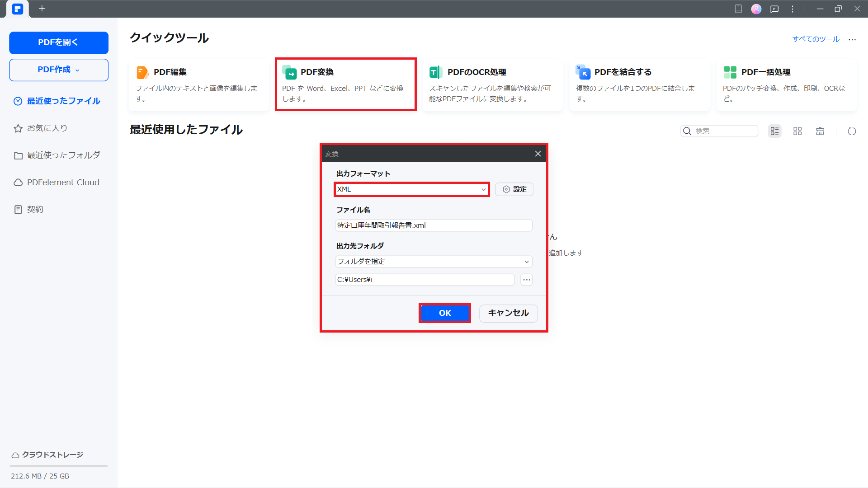The width and height of the screenshot is (868, 488).
Task: Click the mobile device icon in title bar
Action: [738, 9]
